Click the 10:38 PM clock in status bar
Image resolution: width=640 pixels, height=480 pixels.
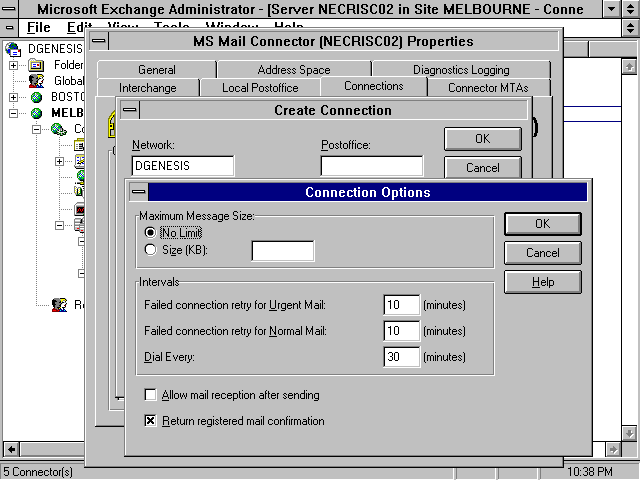[590, 472]
